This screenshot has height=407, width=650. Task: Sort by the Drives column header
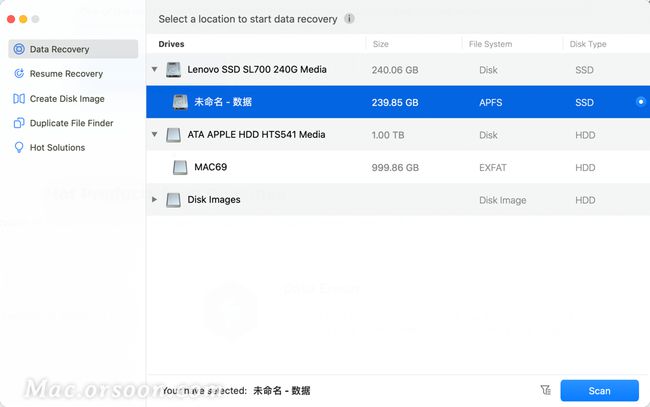tap(172, 44)
